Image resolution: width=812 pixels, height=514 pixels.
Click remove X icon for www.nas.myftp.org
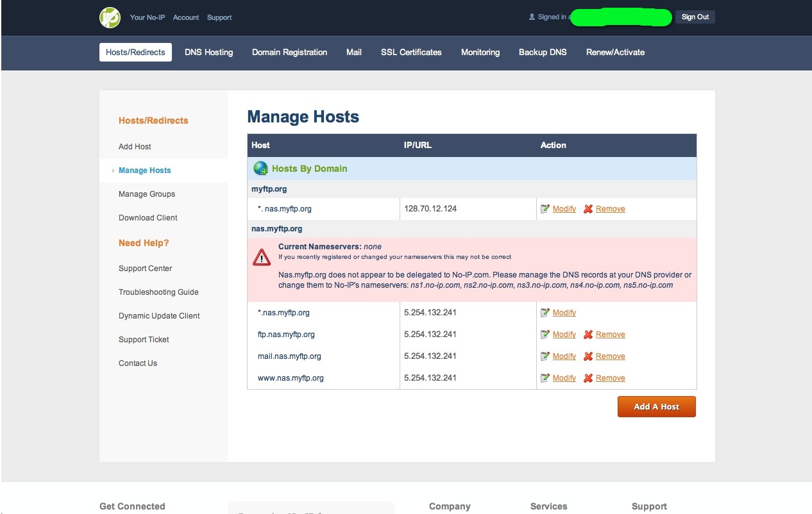[588, 378]
